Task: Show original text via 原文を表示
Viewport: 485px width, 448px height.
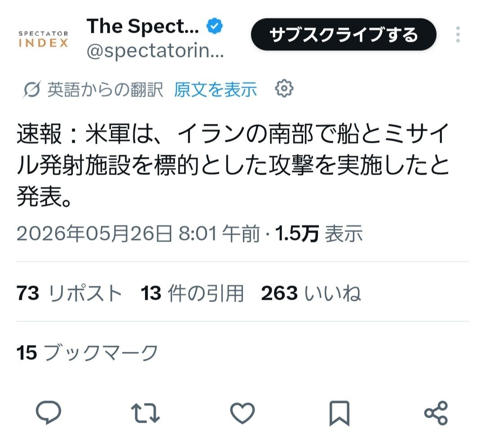Action: (x=216, y=90)
